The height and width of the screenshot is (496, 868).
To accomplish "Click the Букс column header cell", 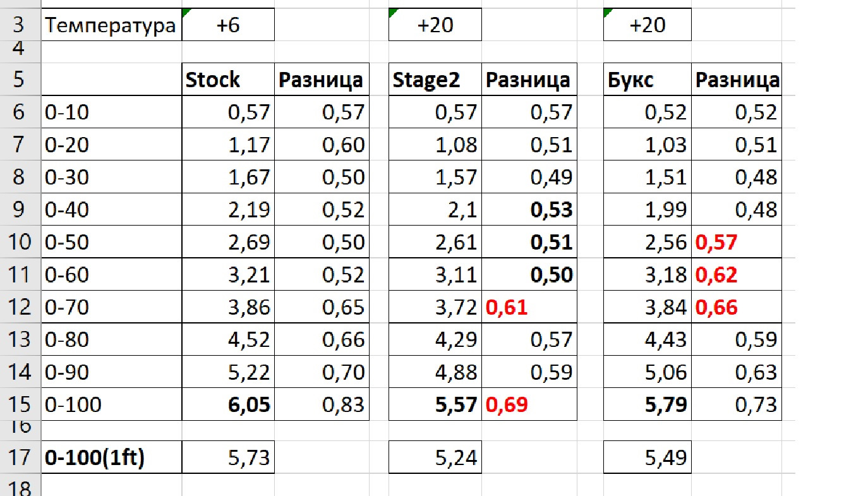I will pyautogui.click(x=648, y=80).
